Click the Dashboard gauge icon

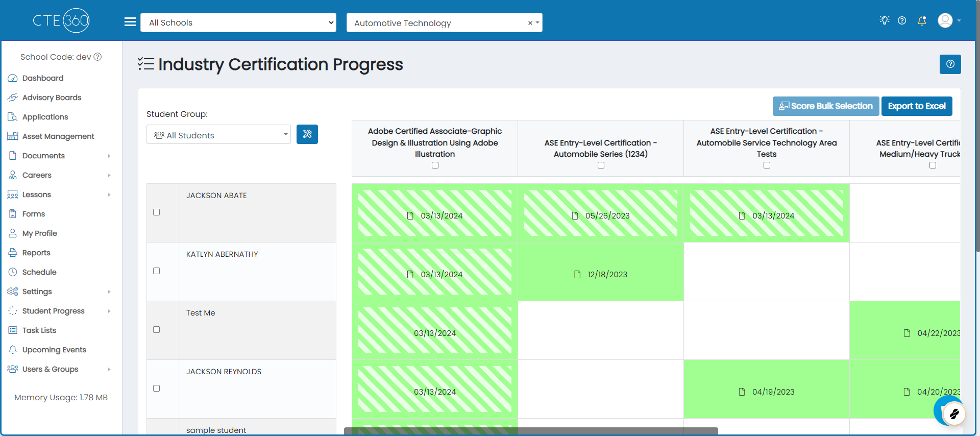coord(13,78)
